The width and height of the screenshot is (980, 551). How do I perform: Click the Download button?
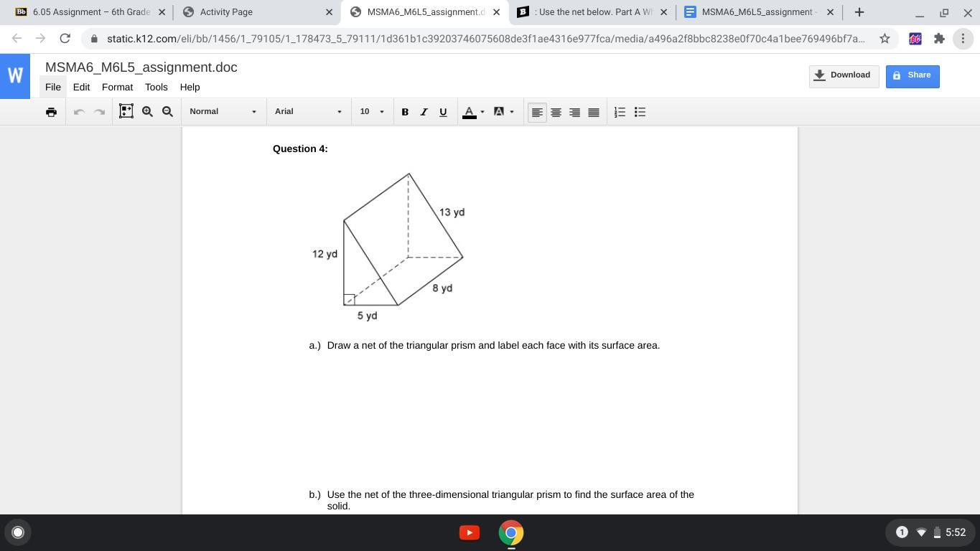pyautogui.click(x=844, y=76)
